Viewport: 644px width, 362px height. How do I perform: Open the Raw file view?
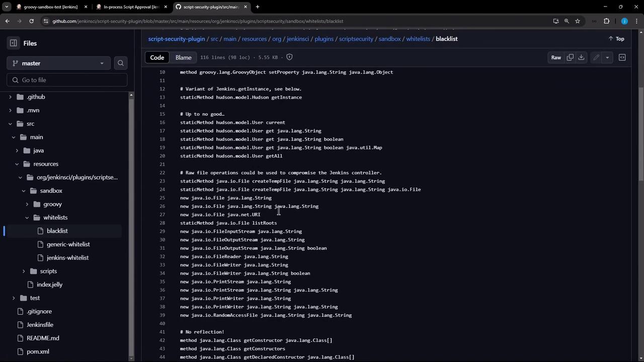pos(556,57)
